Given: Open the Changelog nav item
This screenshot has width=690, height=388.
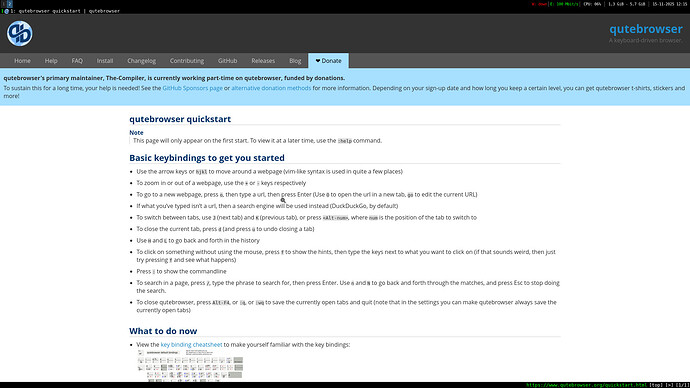Looking at the screenshot, I should (142, 61).
